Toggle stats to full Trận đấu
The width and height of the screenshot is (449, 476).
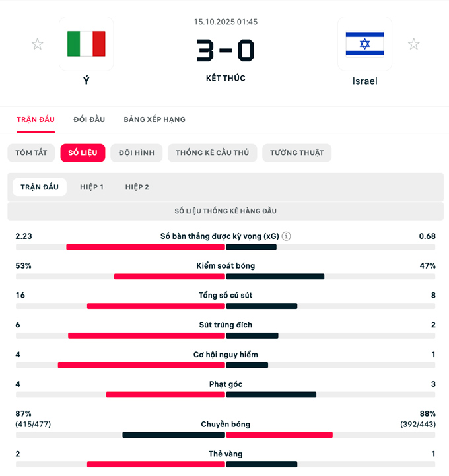(x=40, y=187)
